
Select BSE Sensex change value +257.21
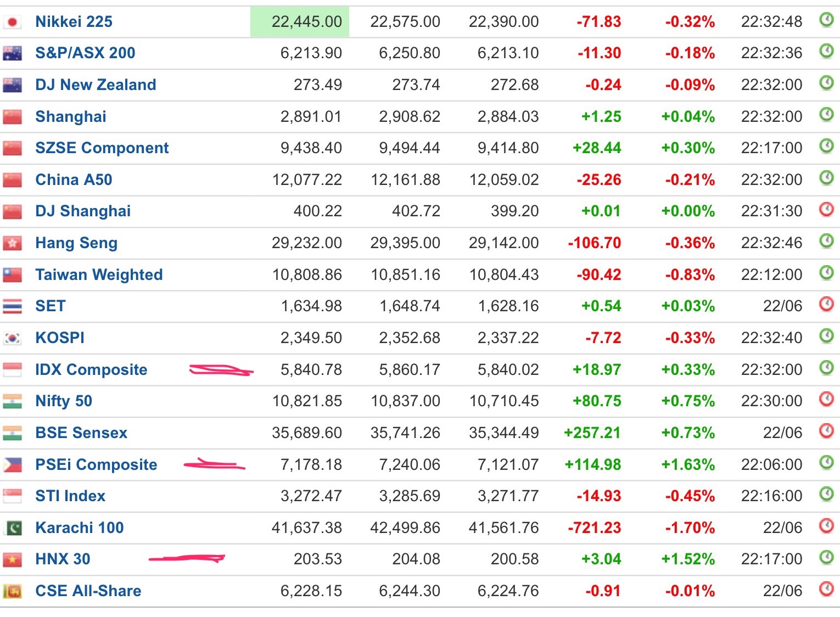(x=592, y=433)
